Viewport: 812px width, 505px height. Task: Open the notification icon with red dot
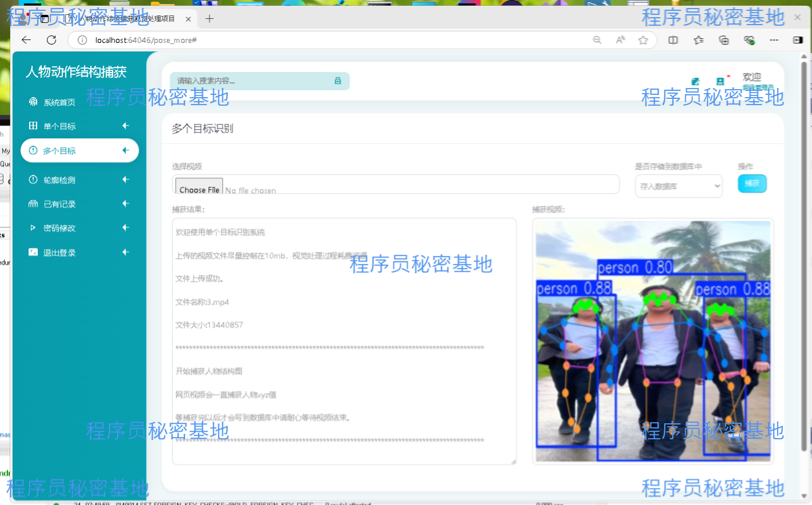(721, 81)
